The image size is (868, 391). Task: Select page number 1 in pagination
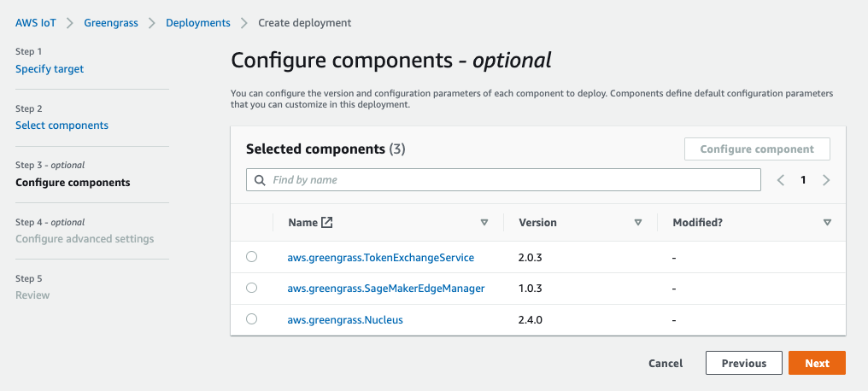[803, 180]
